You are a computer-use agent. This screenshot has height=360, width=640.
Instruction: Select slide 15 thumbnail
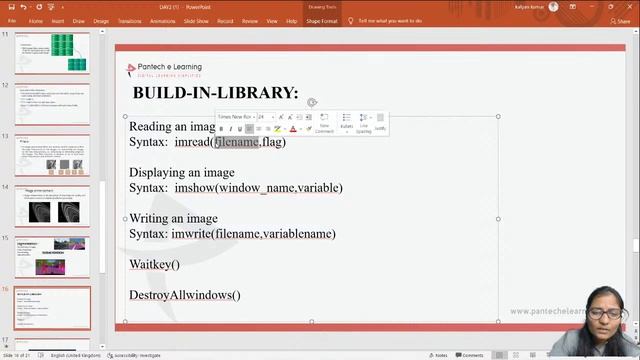pos(52,257)
